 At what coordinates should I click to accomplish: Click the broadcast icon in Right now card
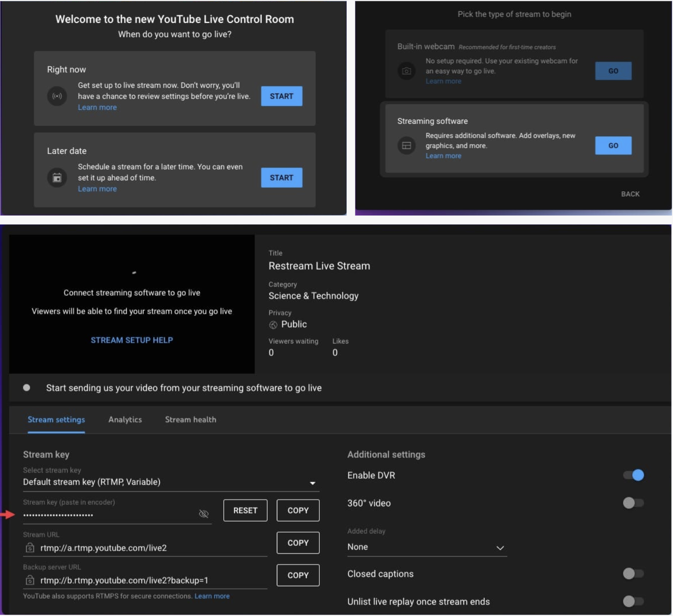(57, 96)
